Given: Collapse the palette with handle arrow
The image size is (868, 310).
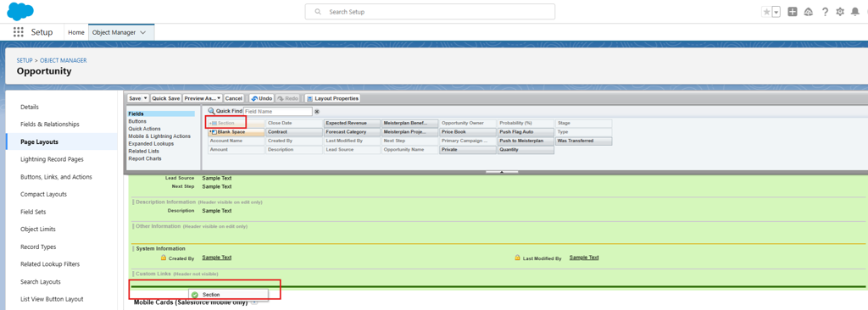Looking at the screenshot, I should pos(502,172).
